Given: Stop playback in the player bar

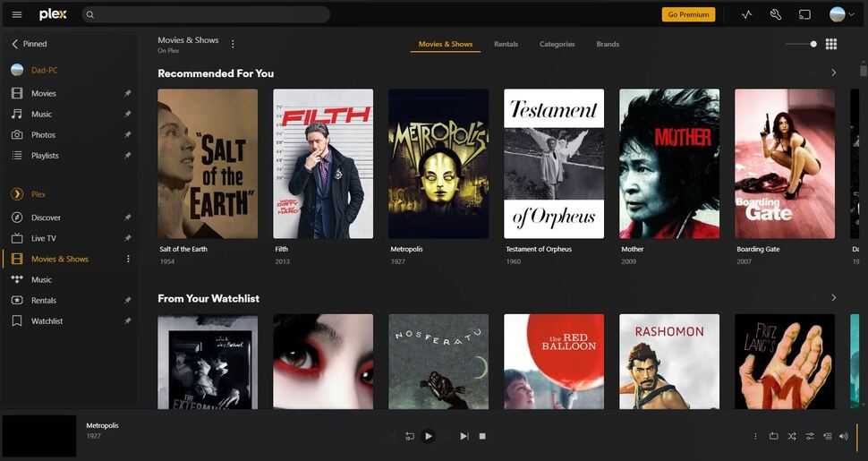Looking at the screenshot, I should tap(482, 436).
